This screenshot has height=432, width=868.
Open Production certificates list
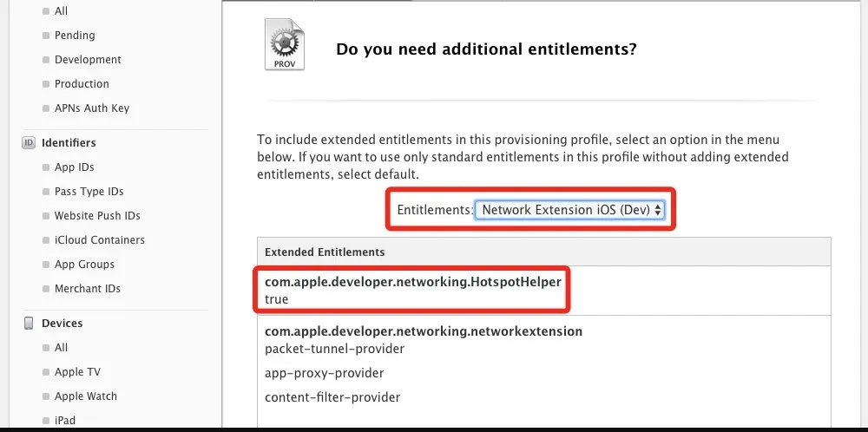pos(82,84)
